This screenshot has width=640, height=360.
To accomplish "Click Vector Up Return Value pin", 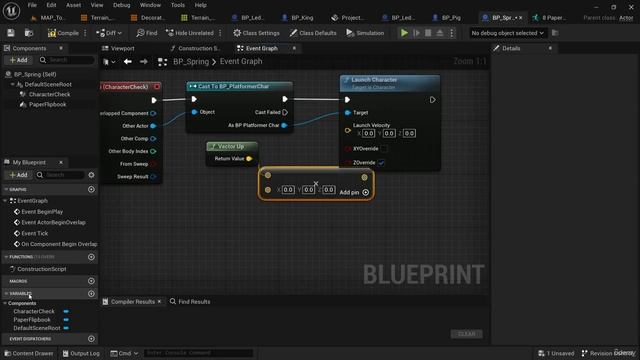I will (249, 159).
